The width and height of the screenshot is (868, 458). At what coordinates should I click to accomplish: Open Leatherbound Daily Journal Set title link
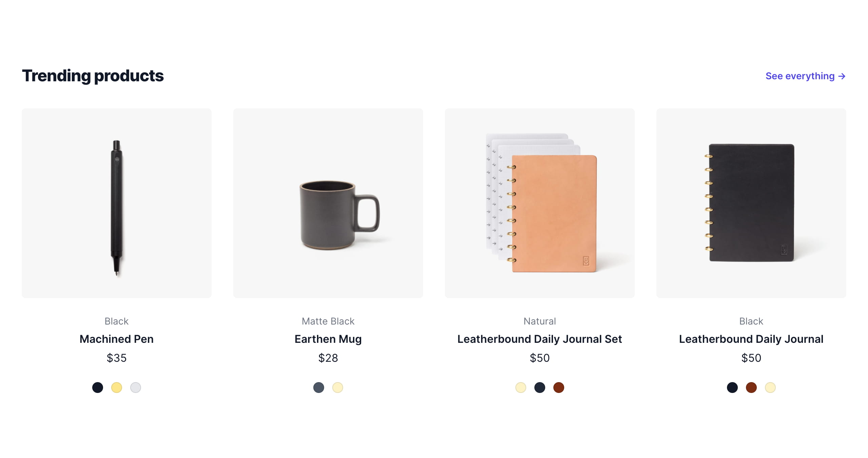pos(540,339)
